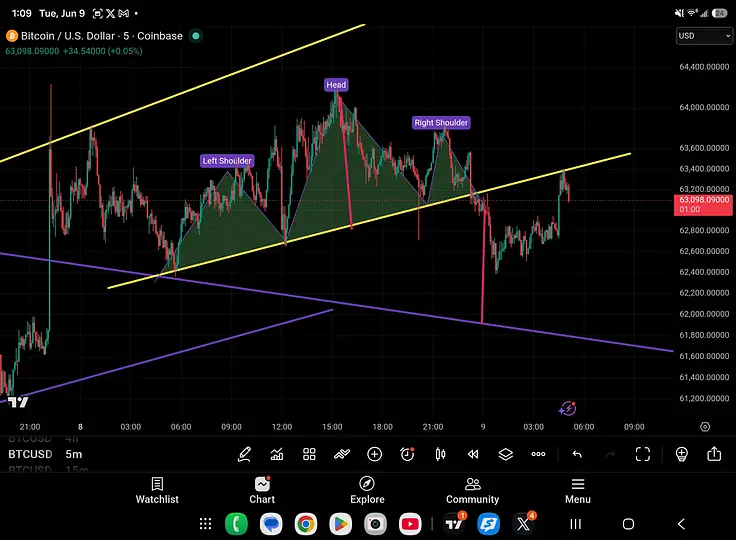This screenshot has width=736, height=540.
Task: Tap the purple lightning go-to-realtime icon
Action: [x=567, y=408]
